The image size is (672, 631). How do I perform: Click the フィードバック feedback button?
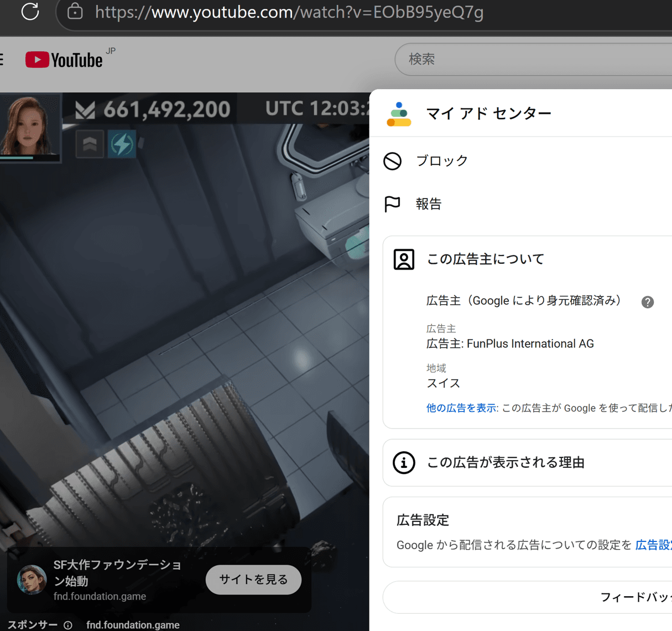(x=527, y=597)
